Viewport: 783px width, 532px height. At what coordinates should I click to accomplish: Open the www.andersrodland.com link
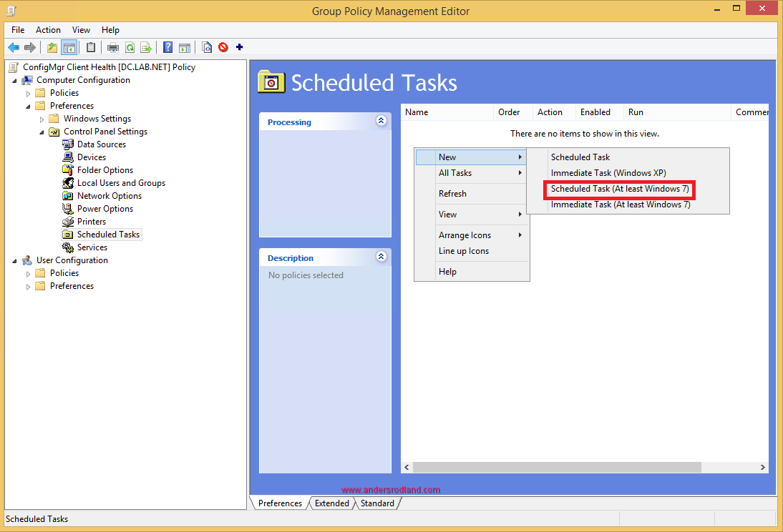coord(391,489)
